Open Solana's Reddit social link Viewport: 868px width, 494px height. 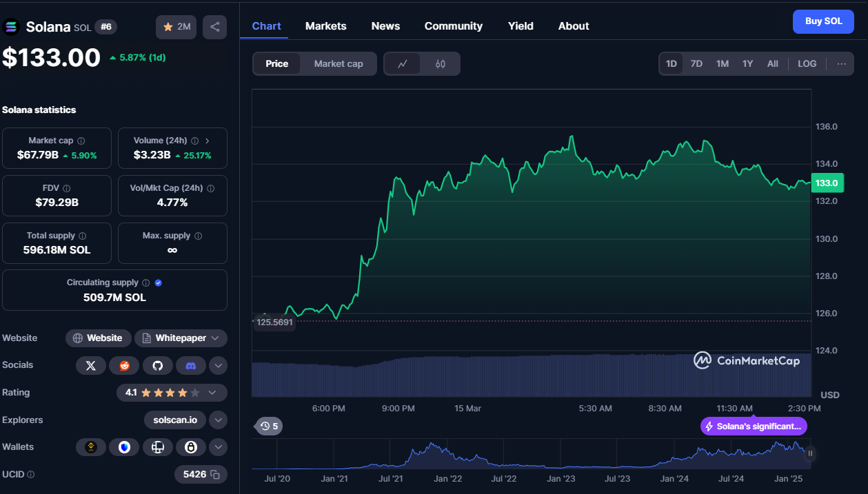(124, 366)
